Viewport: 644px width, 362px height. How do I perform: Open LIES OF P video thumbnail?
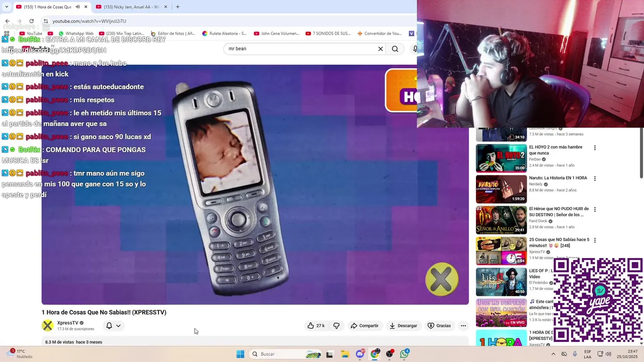click(501, 282)
